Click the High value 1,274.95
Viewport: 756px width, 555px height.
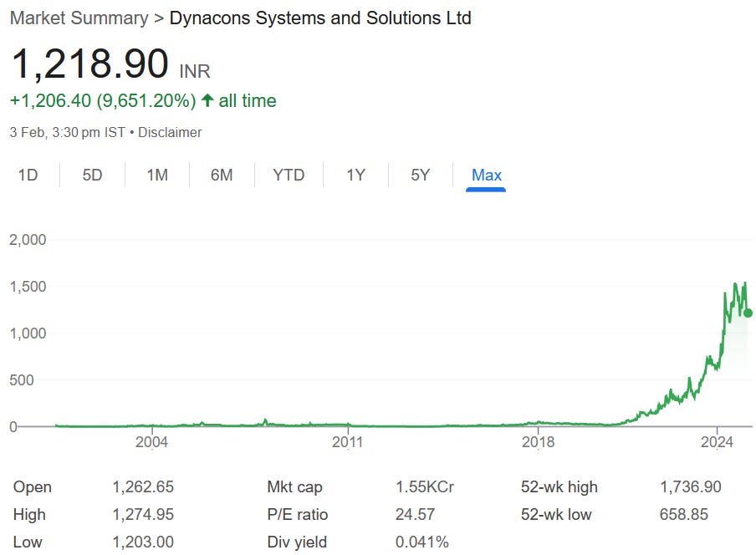(143, 514)
